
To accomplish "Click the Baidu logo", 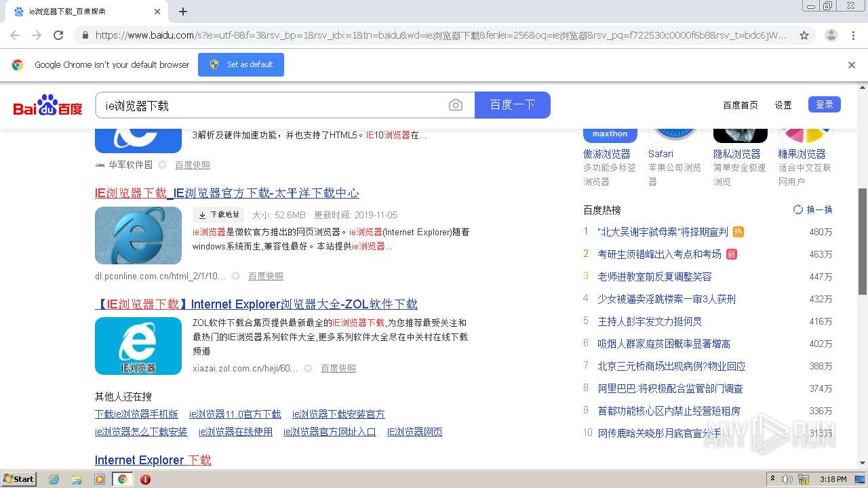I will click(x=48, y=105).
